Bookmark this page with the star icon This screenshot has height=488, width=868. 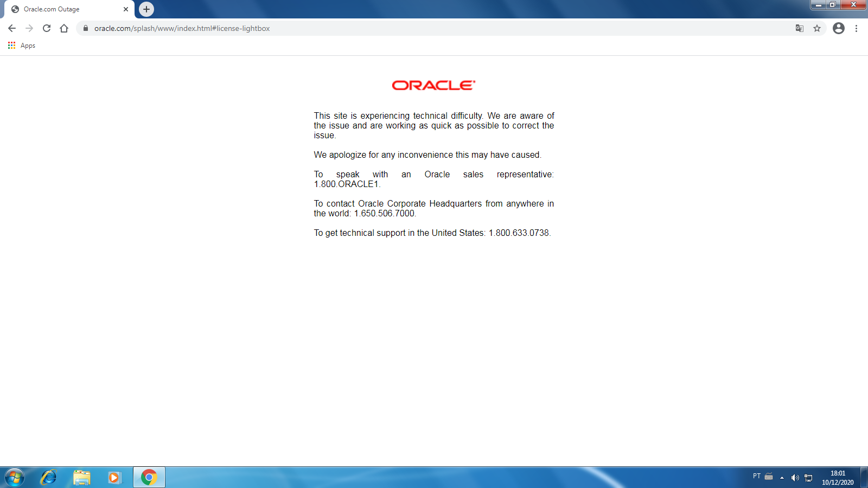(x=817, y=28)
